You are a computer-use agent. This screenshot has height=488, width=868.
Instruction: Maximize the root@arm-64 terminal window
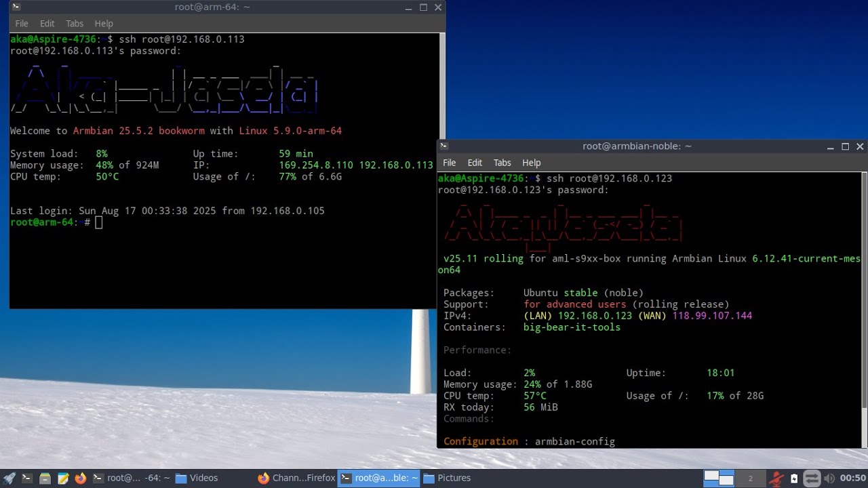coord(424,7)
